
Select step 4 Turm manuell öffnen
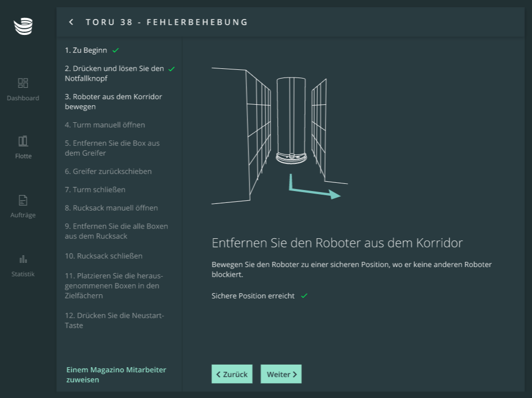click(x=105, y=125)
